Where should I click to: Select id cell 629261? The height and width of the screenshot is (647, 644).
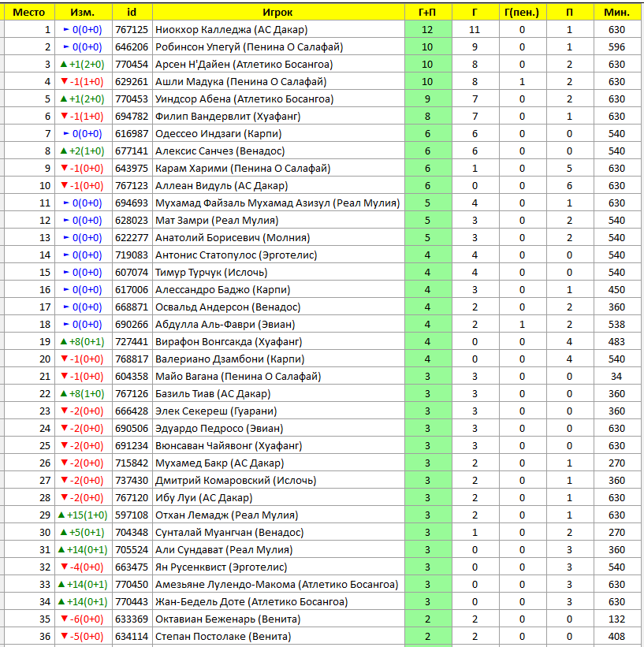(132, 82)
